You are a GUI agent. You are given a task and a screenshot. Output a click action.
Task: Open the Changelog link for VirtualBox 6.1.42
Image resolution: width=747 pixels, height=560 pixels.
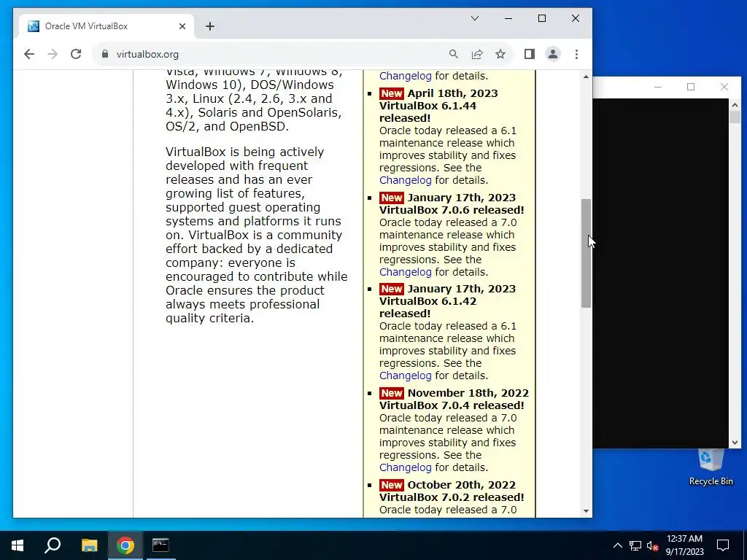coord(406,376)
